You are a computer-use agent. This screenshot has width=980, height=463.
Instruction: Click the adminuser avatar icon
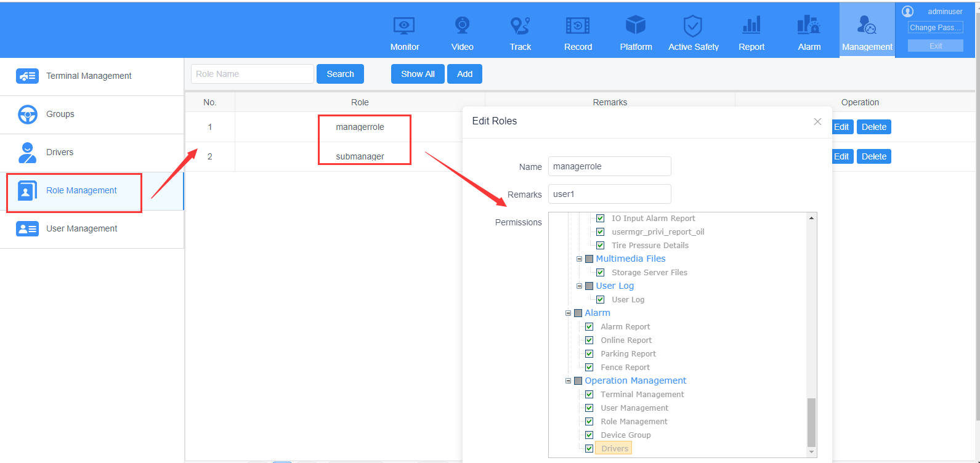[x=907, y=11]
